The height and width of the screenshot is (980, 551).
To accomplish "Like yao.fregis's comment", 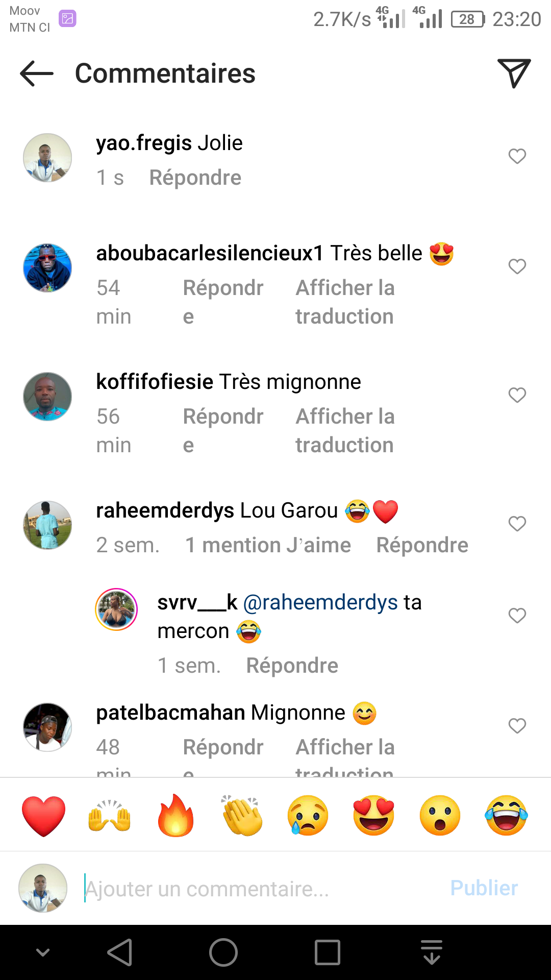I will 517,156.
